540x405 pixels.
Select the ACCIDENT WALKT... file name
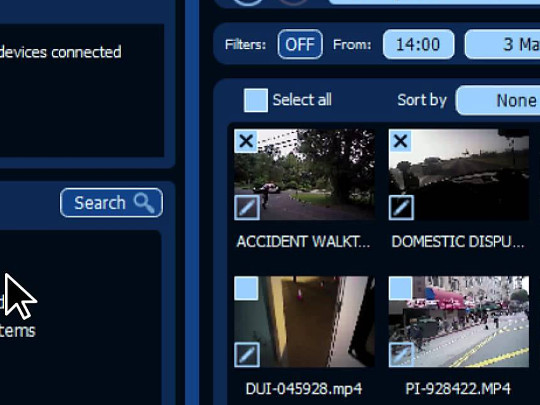(303, 242)
